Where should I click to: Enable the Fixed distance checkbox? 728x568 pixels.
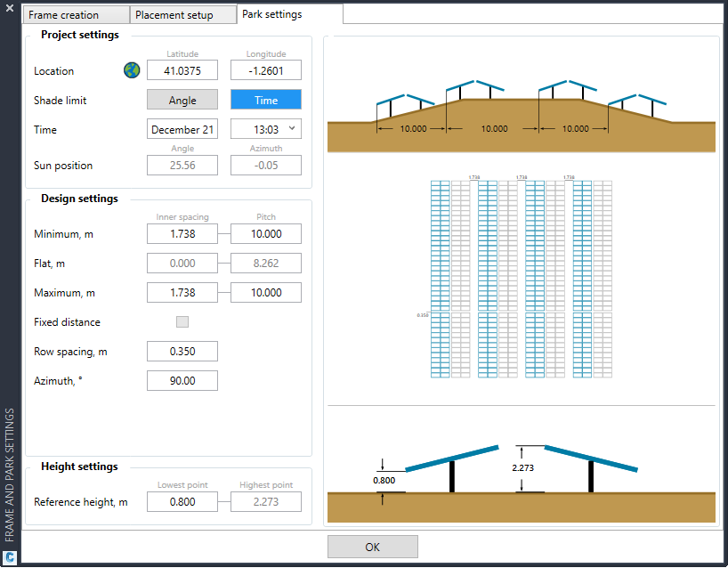182,321
